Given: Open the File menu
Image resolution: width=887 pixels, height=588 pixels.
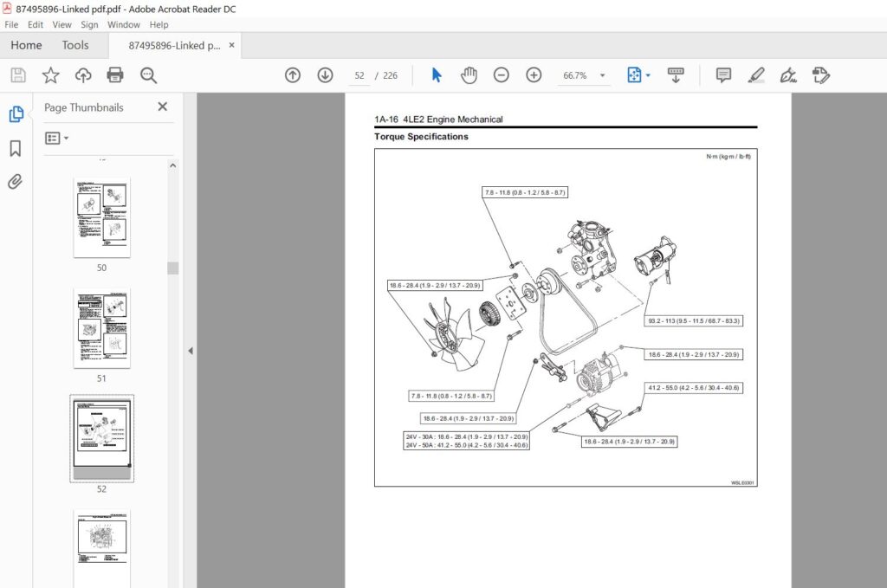Looking at the screenshot, I should (11, 25).
